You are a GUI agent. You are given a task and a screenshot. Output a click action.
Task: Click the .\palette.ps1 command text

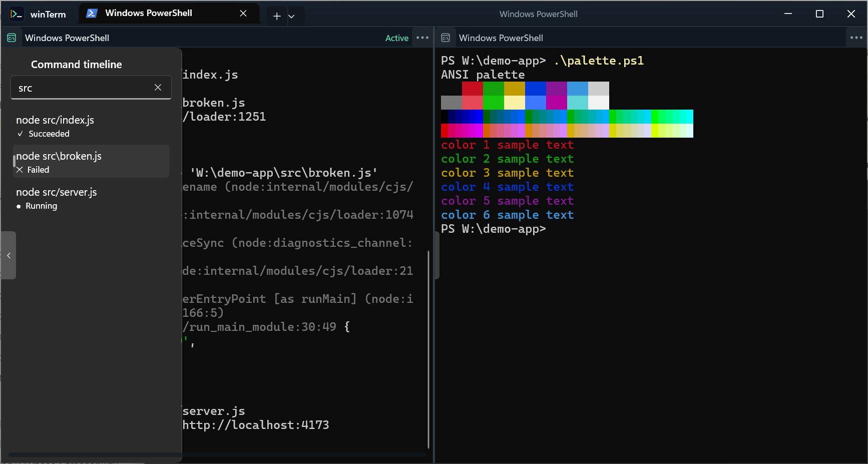(x=599, y=61)
